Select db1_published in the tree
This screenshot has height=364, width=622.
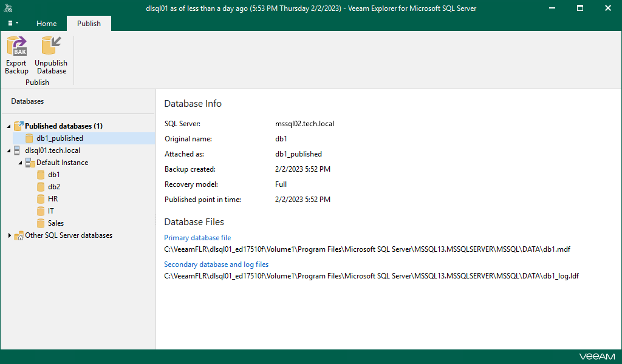click(60, 138)
